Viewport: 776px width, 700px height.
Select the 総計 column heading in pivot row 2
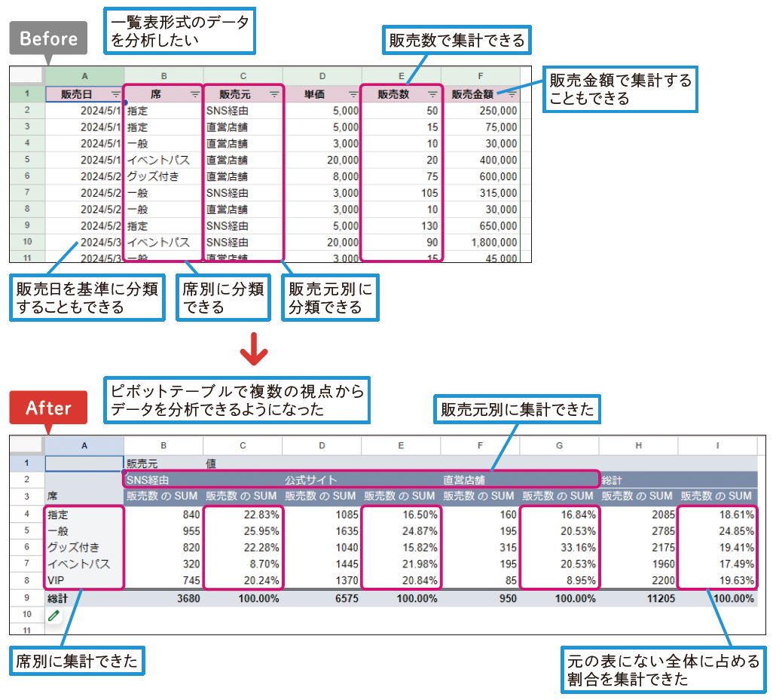[x=612, y=480]
